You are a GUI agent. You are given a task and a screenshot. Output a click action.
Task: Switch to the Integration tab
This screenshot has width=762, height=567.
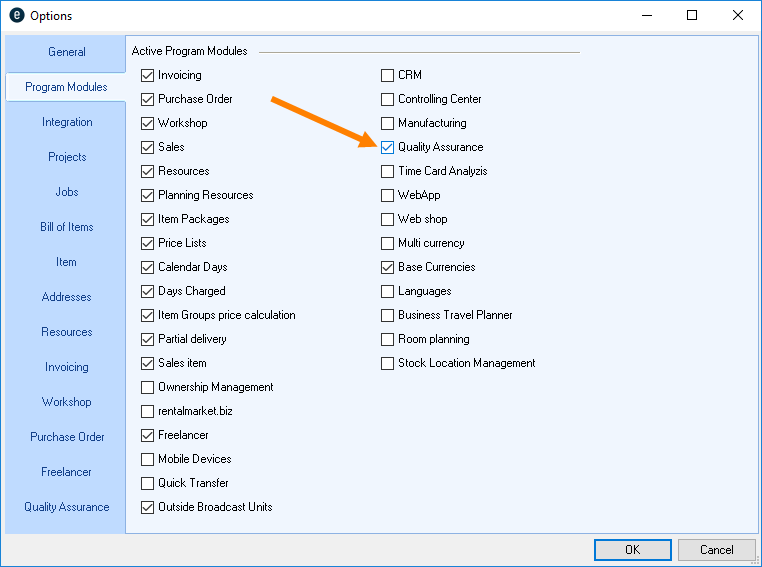67,122
